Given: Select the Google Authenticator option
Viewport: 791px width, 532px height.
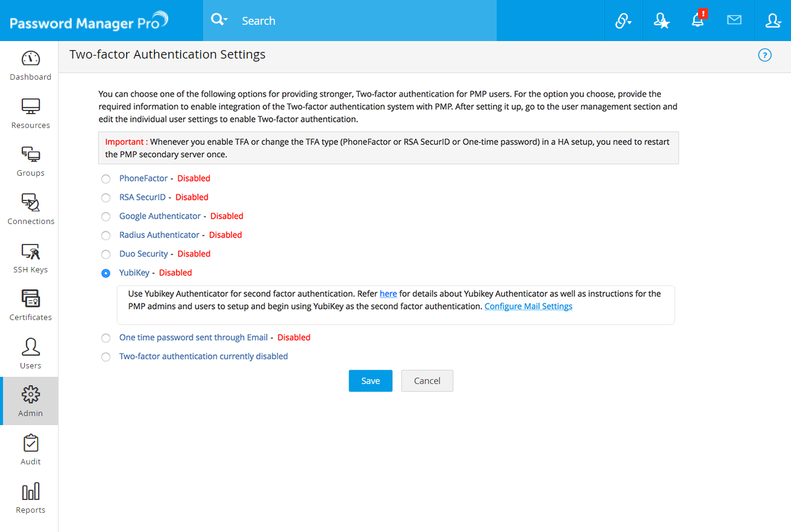Looking at the screenshot, I should coord(106,216).
